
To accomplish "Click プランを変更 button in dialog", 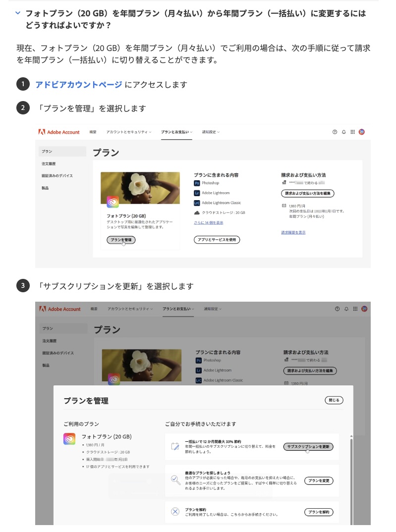I will [319, 481].
